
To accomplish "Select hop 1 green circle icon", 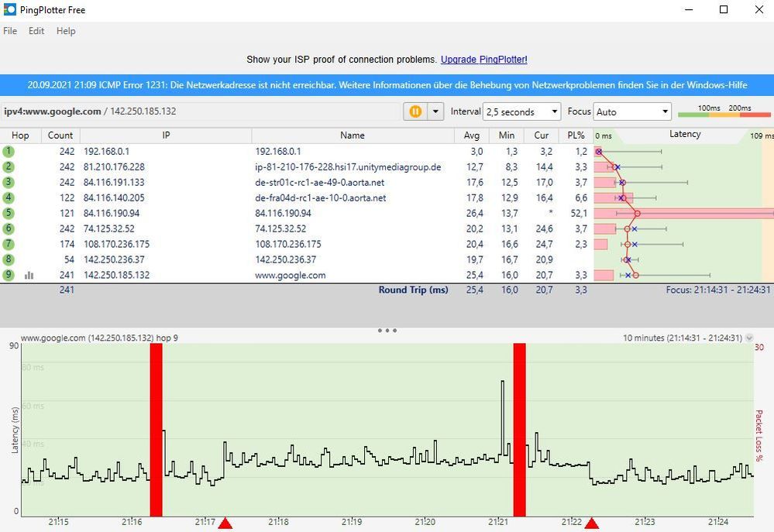I will (x=9, y=152).
